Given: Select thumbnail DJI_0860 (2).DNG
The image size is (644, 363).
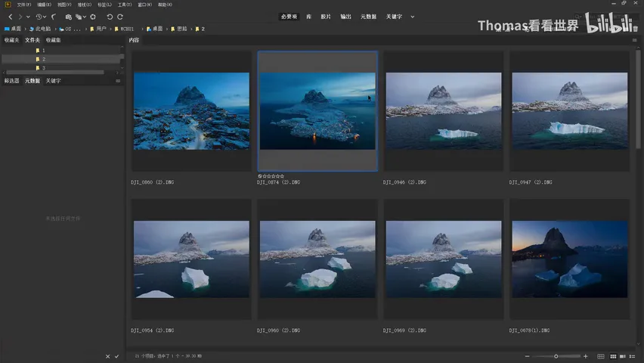Looking at the screenshot, I should tap(191, 111).
